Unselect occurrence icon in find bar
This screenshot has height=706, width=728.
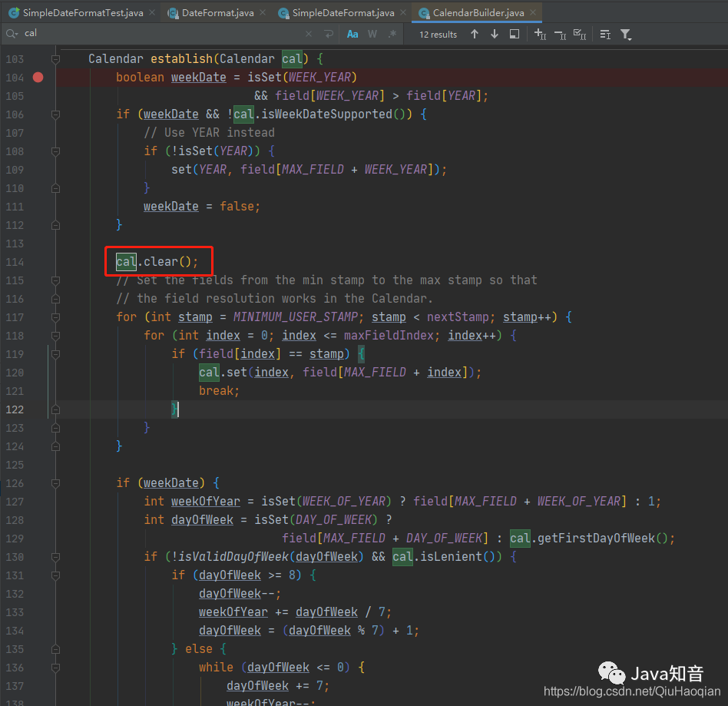pyautogui.click(x=560, y=35)
